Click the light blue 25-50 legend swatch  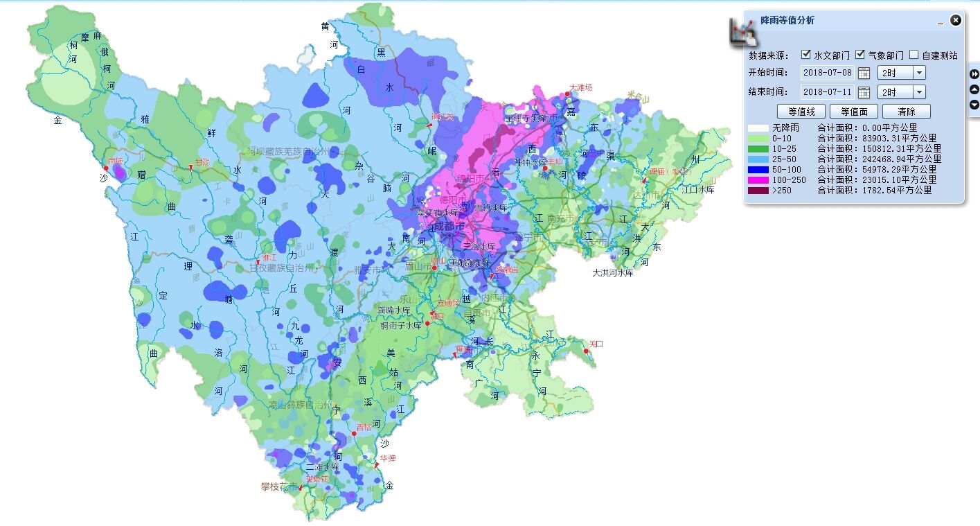[757, 159]
